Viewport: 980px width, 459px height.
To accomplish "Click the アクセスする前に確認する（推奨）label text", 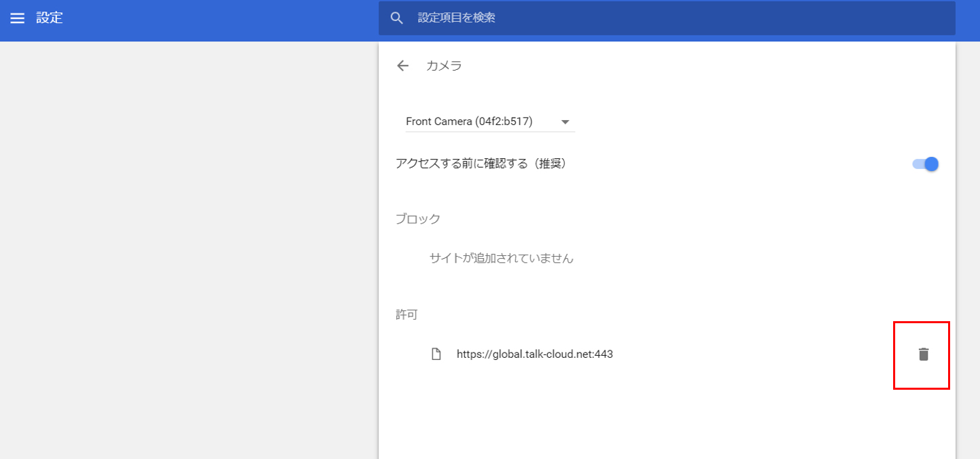I will 480,164.
